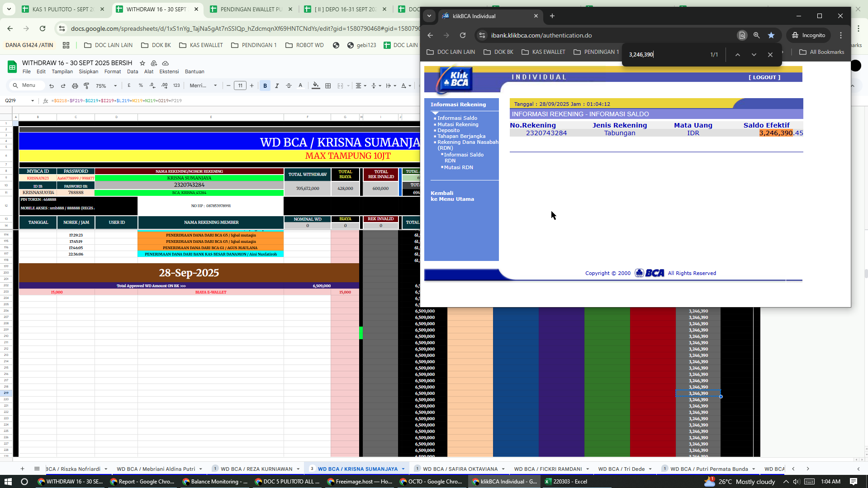Screen dimensions: 868x488
Task: Close the find bar in KlikBCA window
Action: (770, 55)
